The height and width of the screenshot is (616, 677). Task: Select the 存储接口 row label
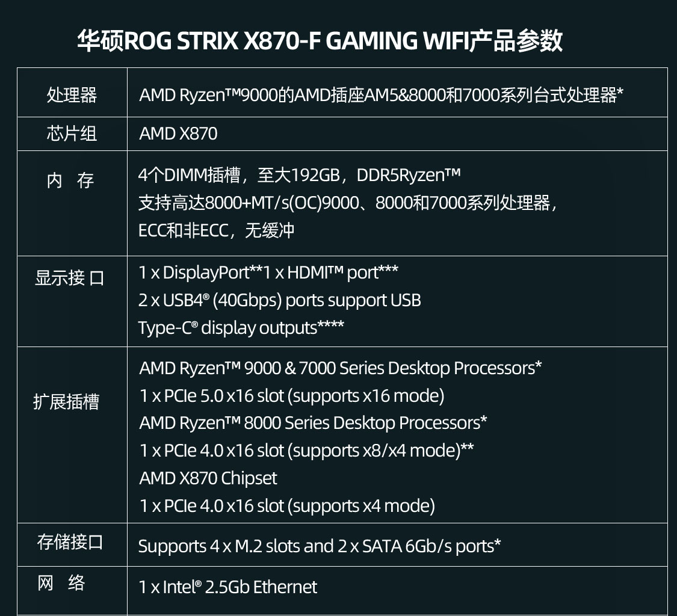70,542
